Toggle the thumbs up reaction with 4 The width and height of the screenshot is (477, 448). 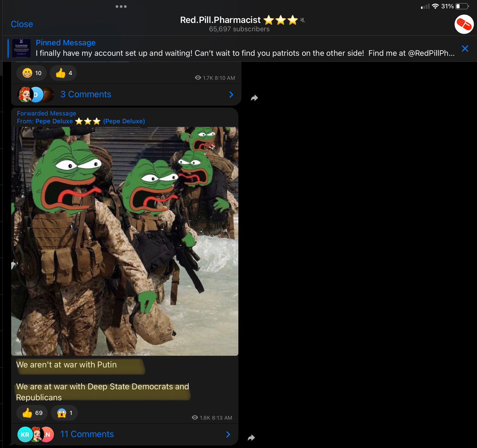point(63,73)
